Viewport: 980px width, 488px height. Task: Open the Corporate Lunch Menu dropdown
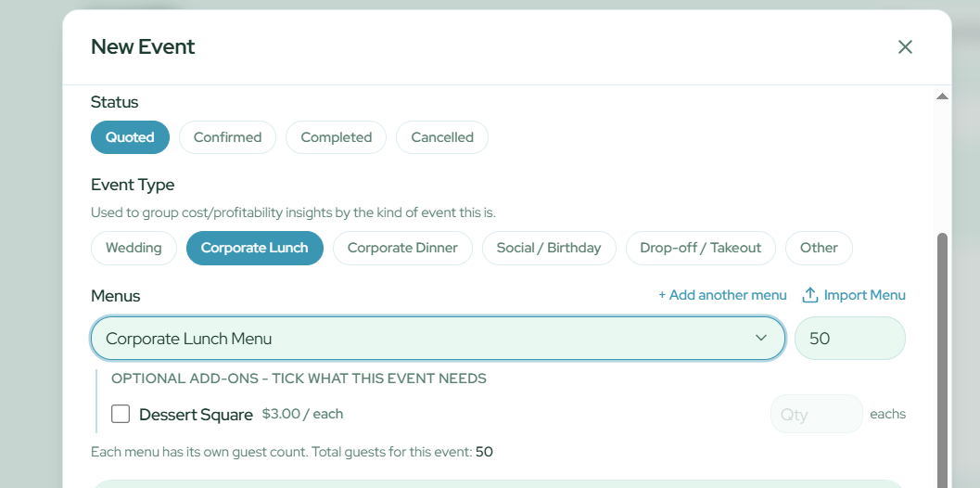438,339
